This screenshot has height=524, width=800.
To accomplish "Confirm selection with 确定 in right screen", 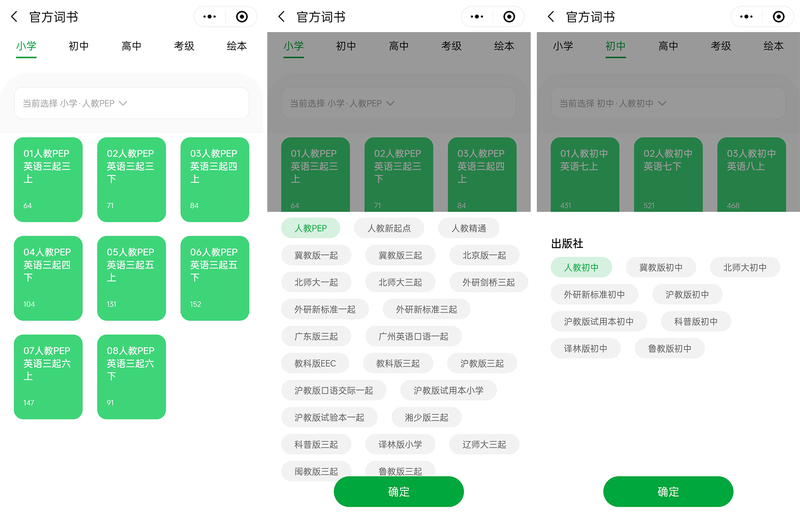I will coord(668,491).
